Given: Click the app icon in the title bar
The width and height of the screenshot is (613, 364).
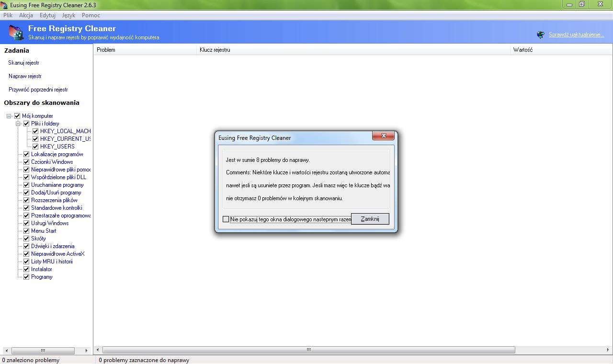Looking at the screenshot, I should click(x=4, y=5).
